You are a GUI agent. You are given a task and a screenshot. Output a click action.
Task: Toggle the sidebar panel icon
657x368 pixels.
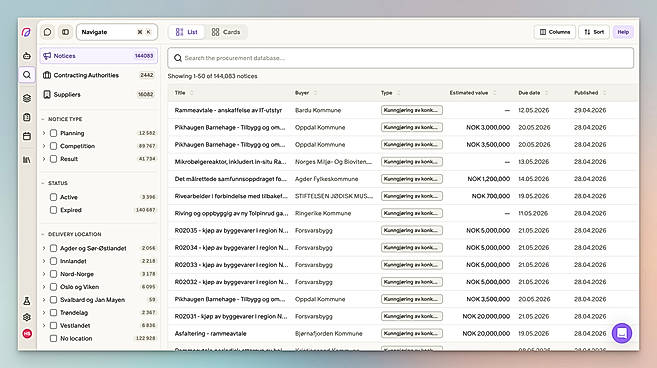click(x=65, y=32)
